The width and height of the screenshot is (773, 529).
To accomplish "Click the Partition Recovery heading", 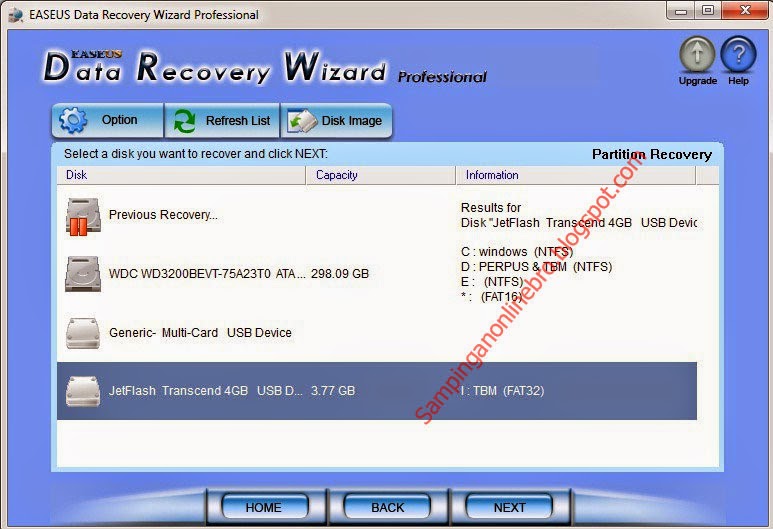I will point(652,155).
